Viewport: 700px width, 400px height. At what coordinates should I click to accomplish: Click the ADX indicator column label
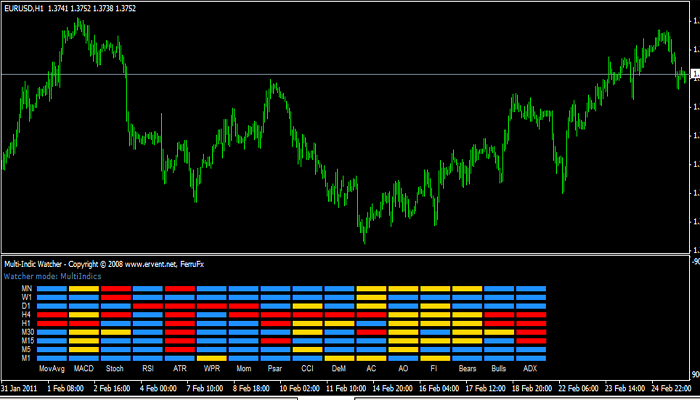(530, 369)
